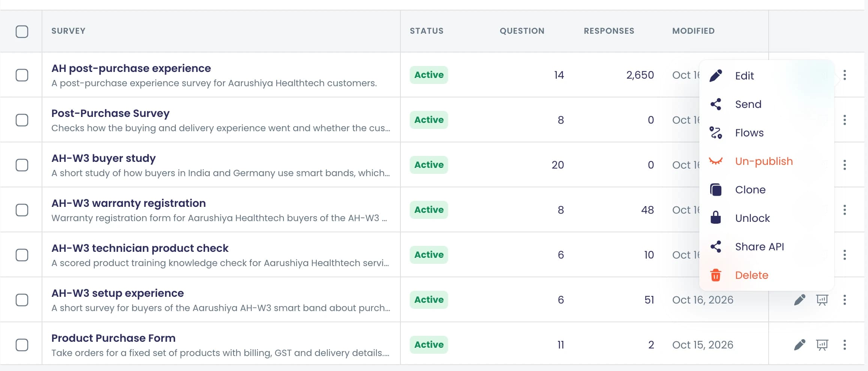Click the Share API icon

(x=716, y=247)
